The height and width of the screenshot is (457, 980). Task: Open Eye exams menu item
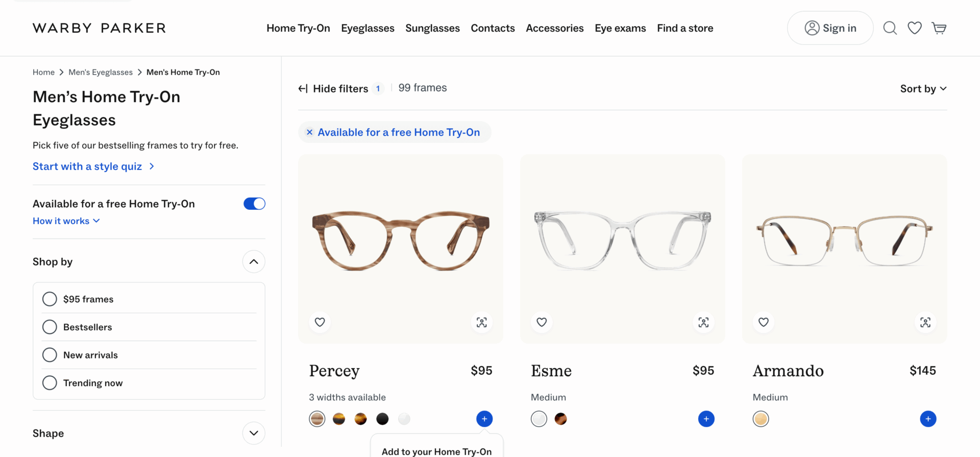pos(620,28)
